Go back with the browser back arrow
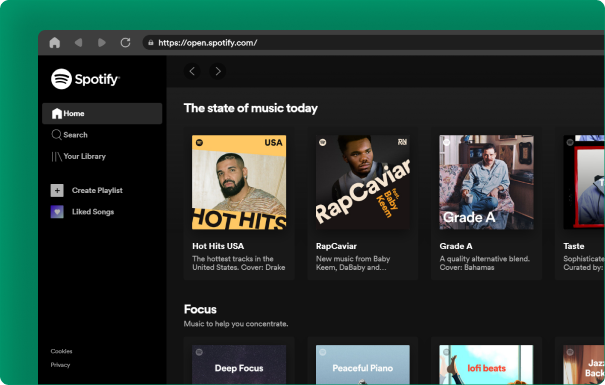Viewport: 605px width, 385px height. [79, 42]
